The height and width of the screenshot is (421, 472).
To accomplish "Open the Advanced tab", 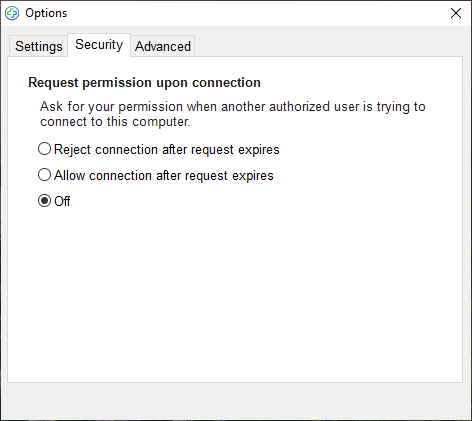I will click(x=163, y=46).
